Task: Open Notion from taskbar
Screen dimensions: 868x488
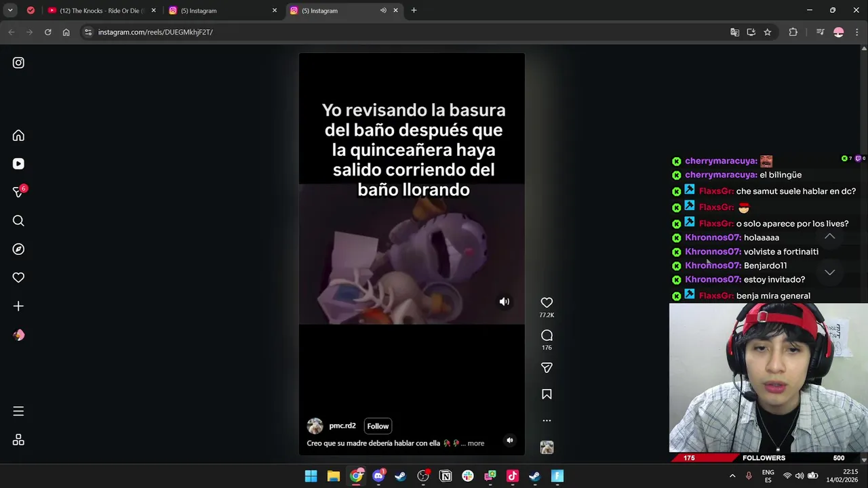Action: coord(446,476)
